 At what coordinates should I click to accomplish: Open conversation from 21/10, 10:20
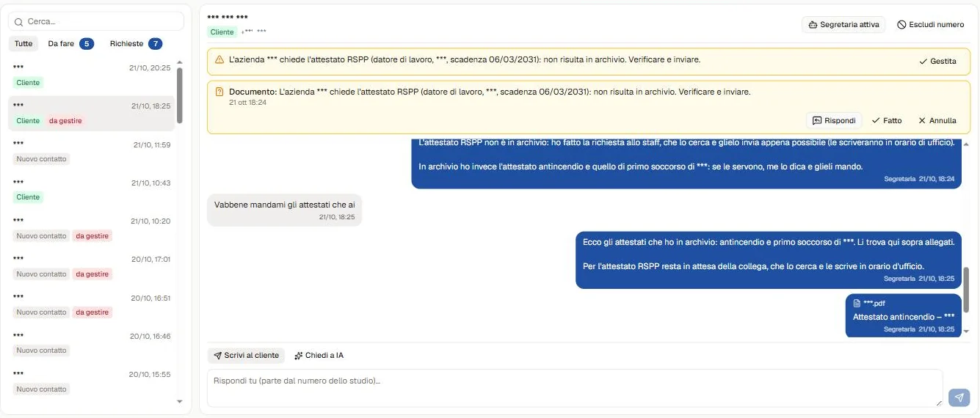pyautogui.click(x=92, y=228)
